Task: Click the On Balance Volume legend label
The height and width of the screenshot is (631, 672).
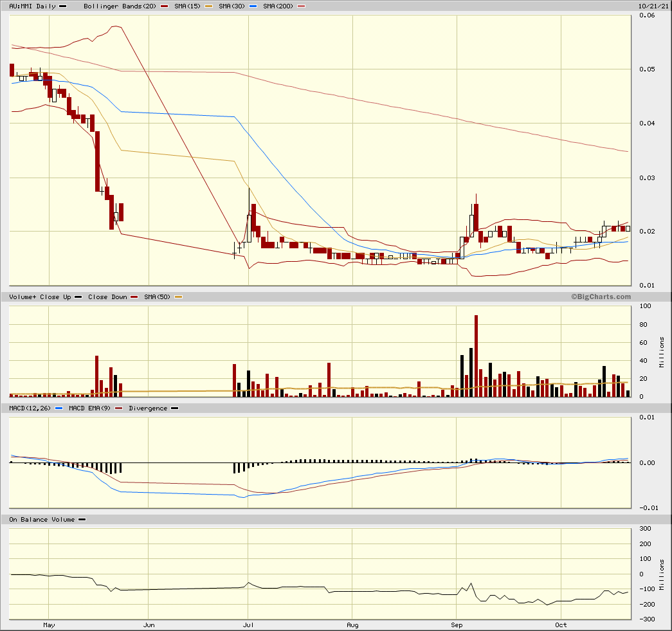Action: (42, 520)
